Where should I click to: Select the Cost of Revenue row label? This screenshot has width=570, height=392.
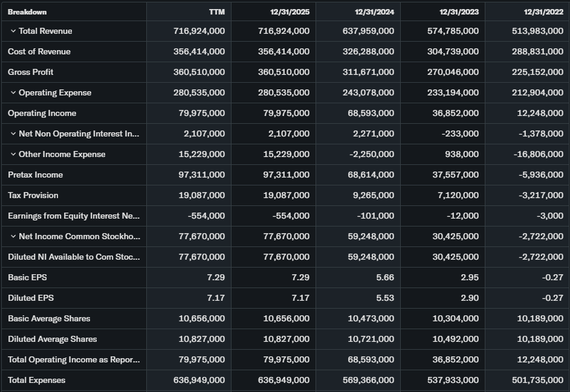pyautogui.click(x=39, y=51)
